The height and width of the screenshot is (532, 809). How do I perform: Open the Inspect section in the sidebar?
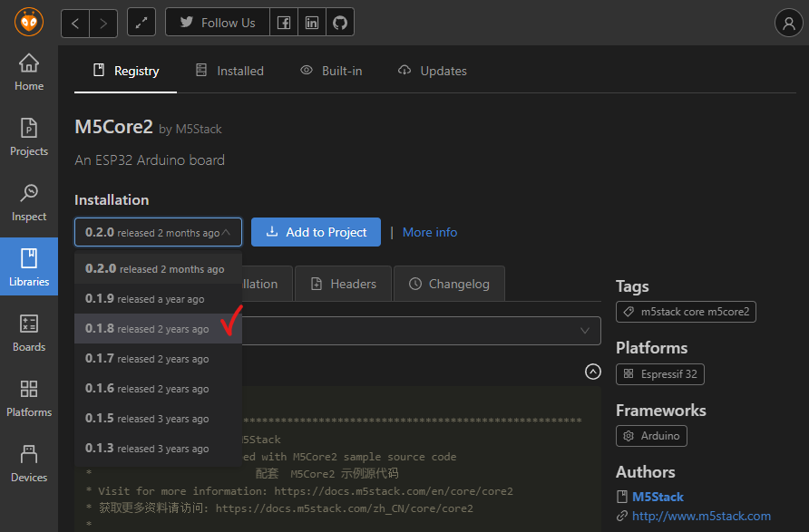tap(28, 201)
